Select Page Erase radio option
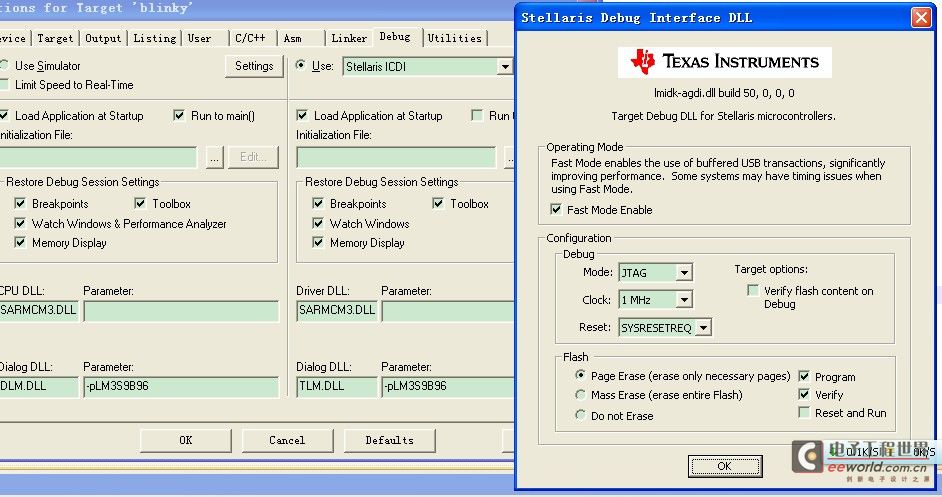The image size is (942, 497). pyautogui.click(x=580, y=375)
